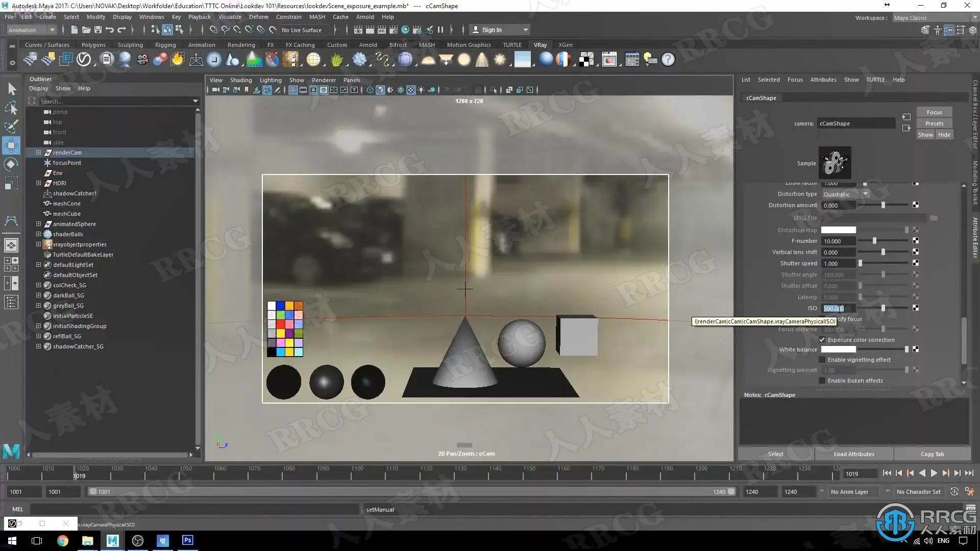Click the White balance color swatch

(x=838, y=349)
